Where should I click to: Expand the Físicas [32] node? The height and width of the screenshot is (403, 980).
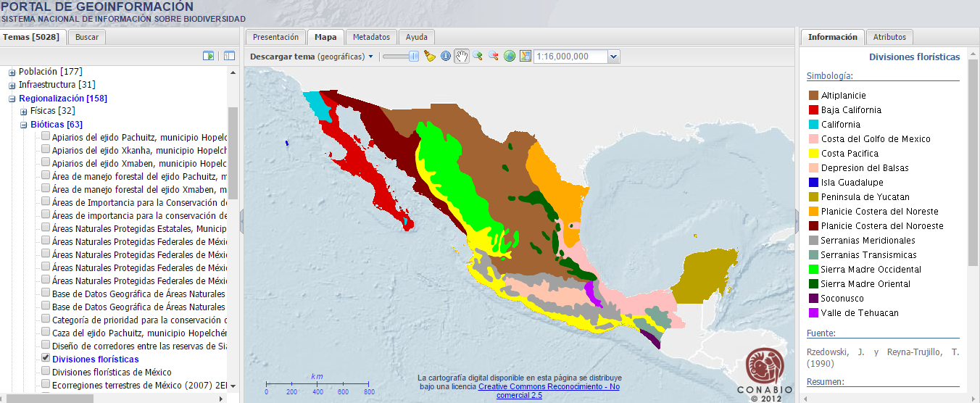23,112
